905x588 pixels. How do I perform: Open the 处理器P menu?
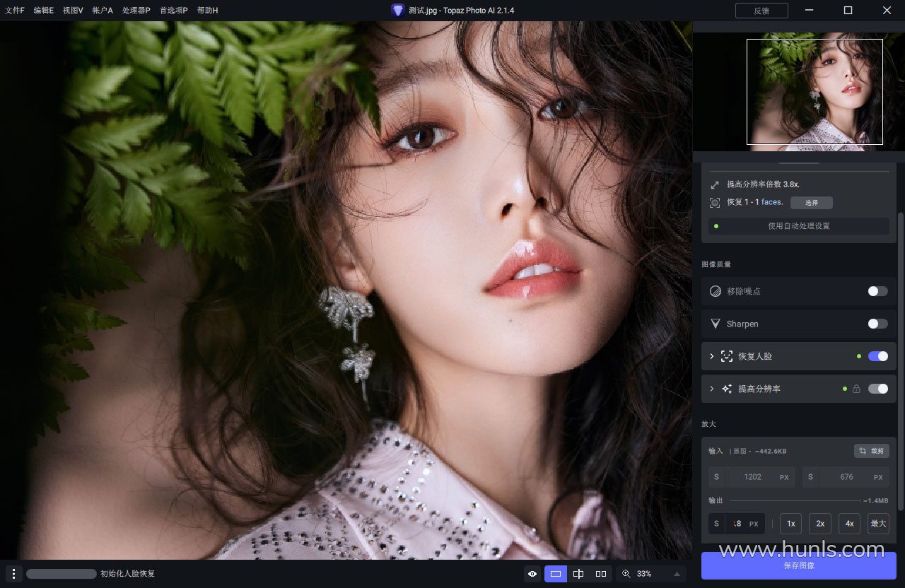[136, 11]
